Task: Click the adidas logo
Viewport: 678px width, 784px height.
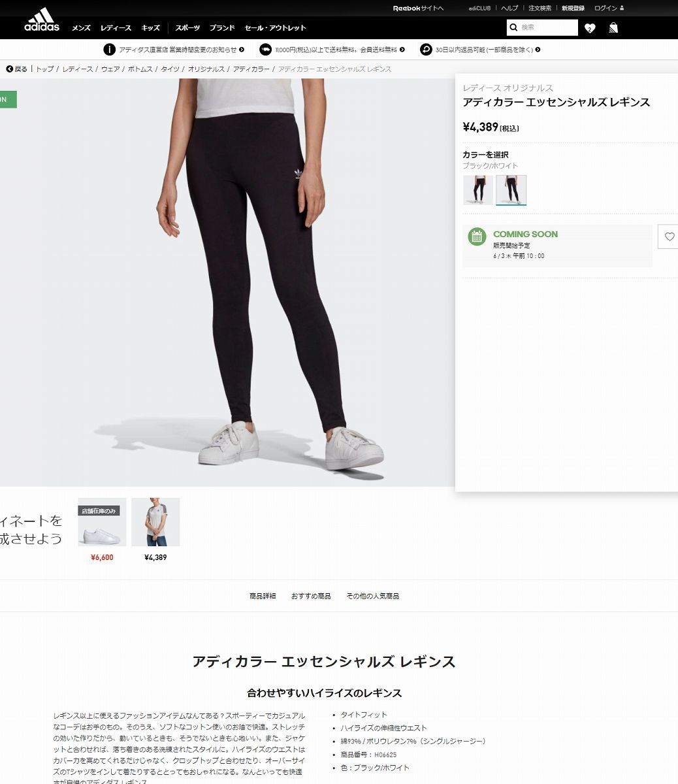Action: pyautogui.click(x=42, y=20)
